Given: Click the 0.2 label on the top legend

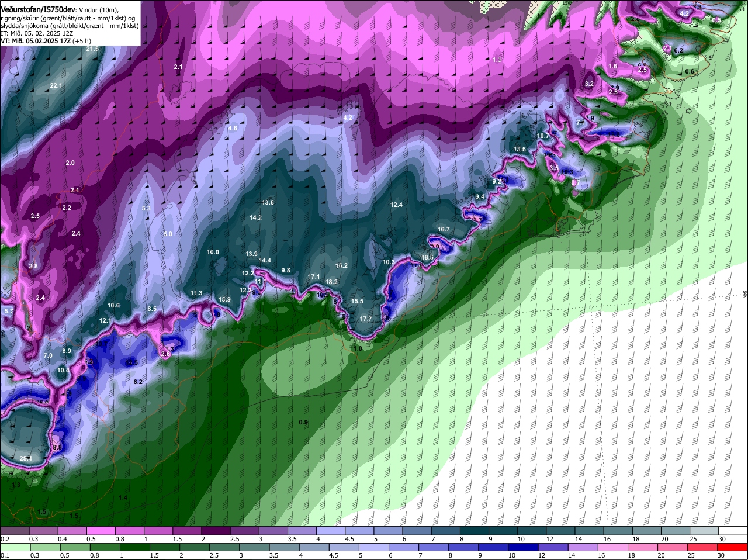Looking at the screenshot, I should click(5, 539).
